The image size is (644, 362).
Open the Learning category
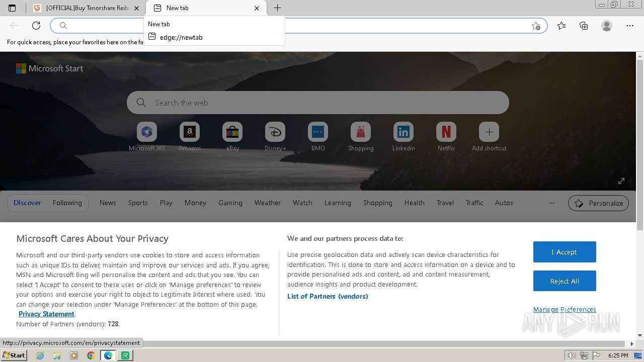[x=338, y=203]
